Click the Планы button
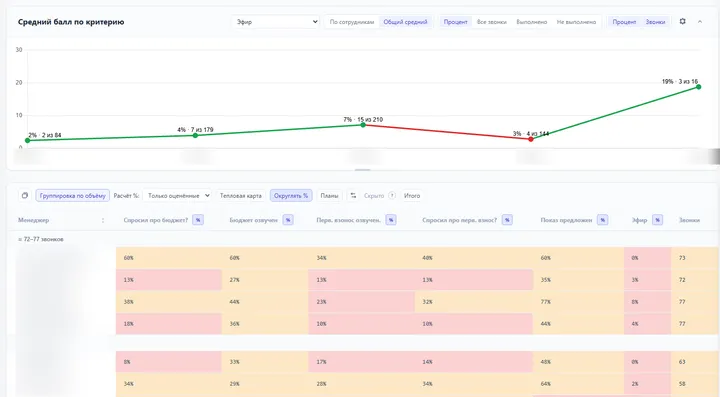 [329, 196]
